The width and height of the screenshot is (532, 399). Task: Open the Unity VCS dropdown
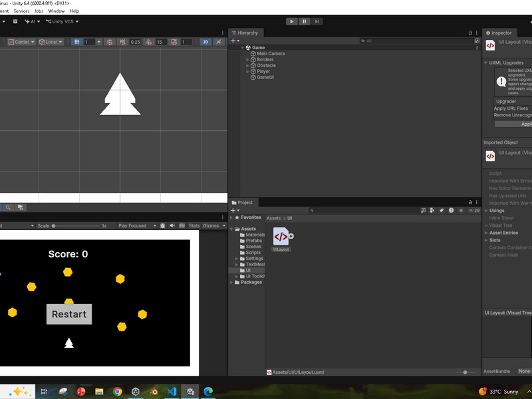[x=62, y=21]
